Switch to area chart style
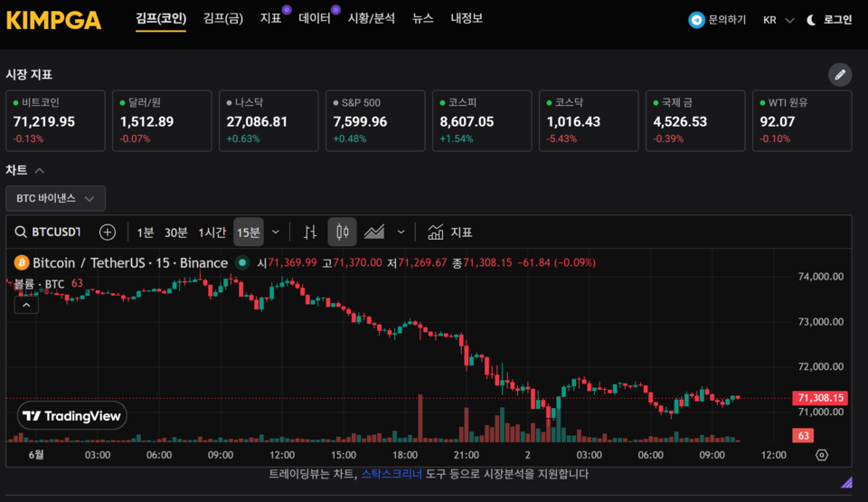This screenshot has width=868, height=502. [374, 232]
